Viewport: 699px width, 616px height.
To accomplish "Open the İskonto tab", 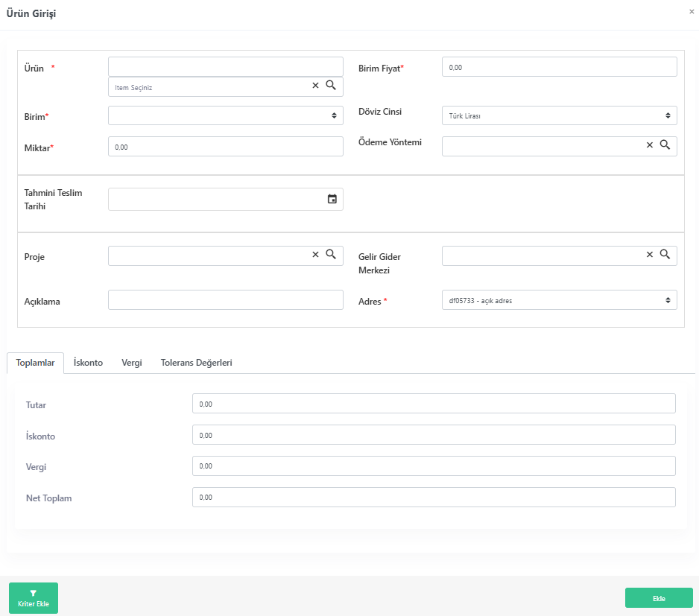I will [88, 363].
